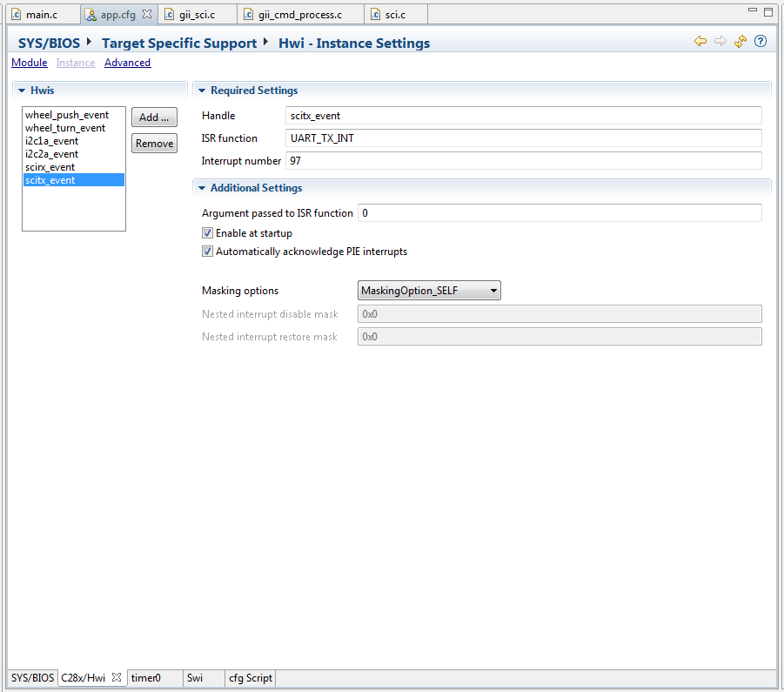This screenshot has width=784, height=692.
Task: Open the cfg Script bottom tab
Action: [250, 678]
